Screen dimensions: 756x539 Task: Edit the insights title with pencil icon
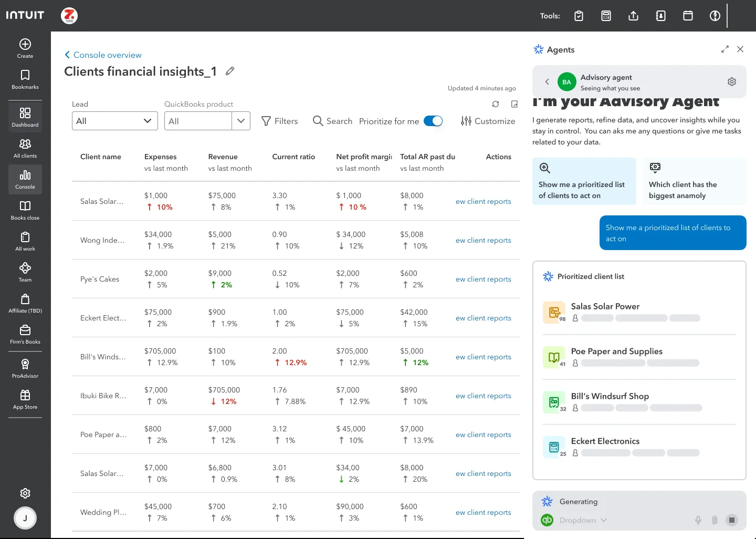pos(230,71)
